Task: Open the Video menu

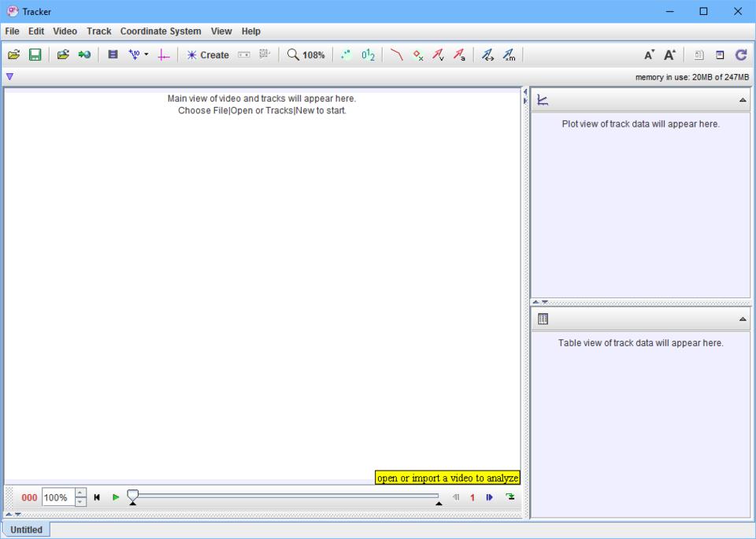Action: (x=65, y=31)
